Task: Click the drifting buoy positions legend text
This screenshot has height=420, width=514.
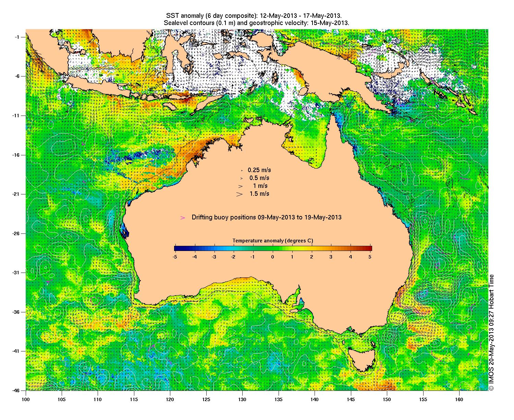Action: coord(267,217)
